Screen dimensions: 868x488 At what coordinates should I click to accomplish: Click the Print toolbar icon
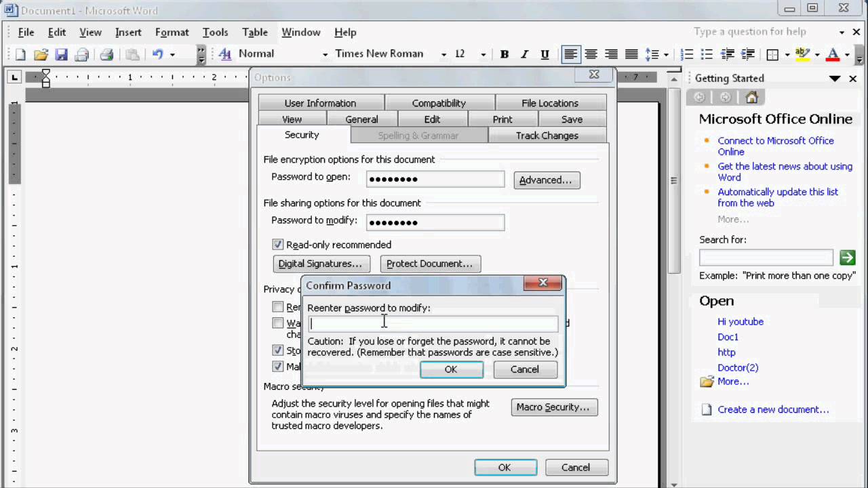tap(106, 54)
